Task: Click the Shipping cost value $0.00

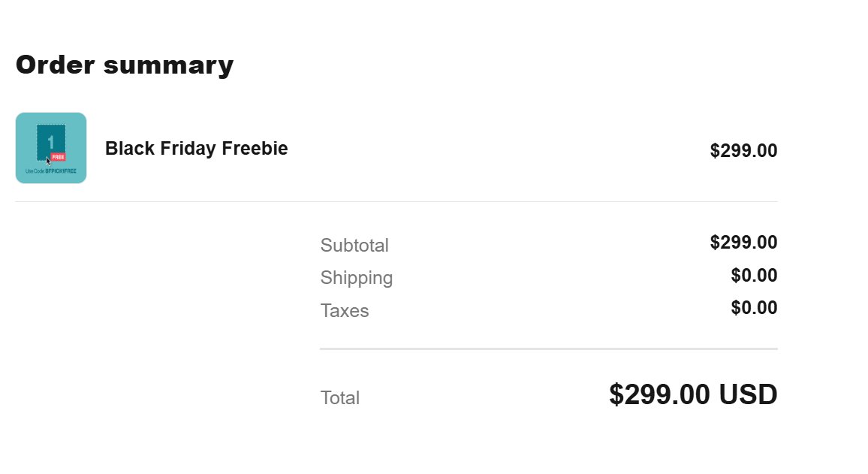Action: pyautogui.click(x=754, y=276)
